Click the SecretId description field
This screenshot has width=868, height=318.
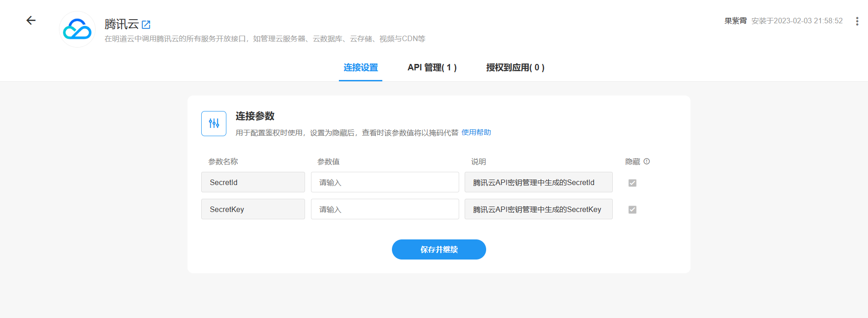538,182
